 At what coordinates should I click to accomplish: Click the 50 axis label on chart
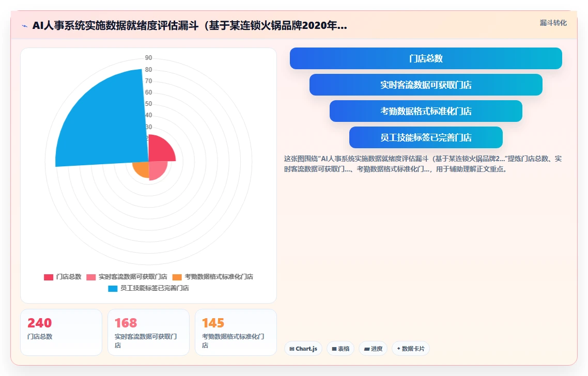pyautogui.click(x=148, y=104)
